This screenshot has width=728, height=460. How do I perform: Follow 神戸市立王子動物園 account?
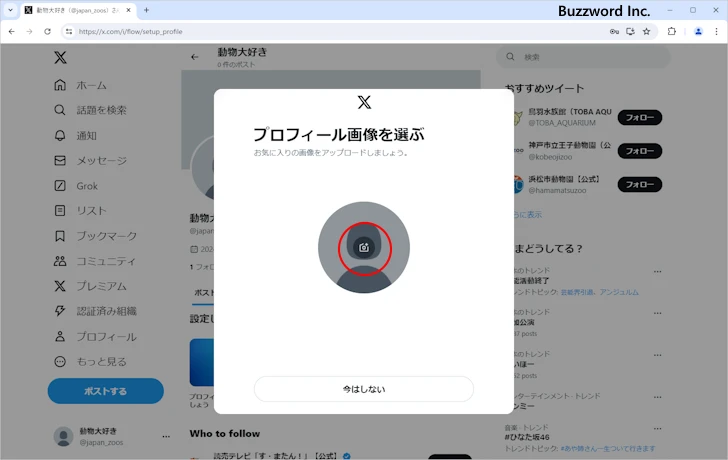pos(640,151)
